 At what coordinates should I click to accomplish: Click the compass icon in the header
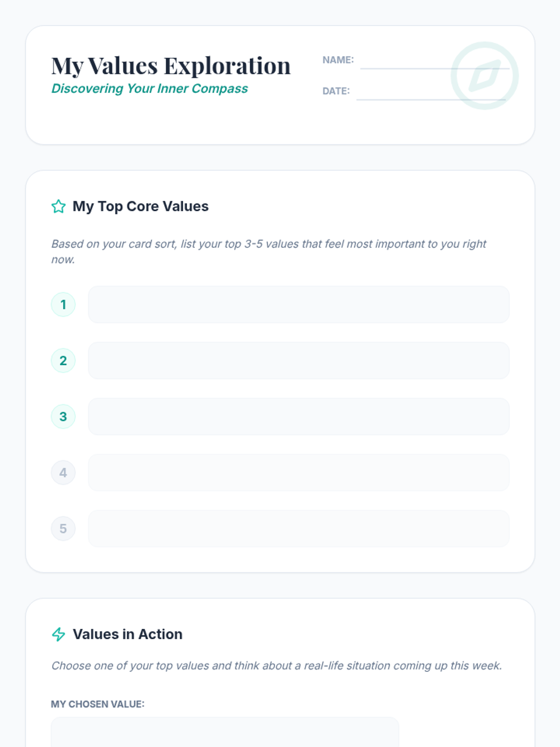[484, 76]
